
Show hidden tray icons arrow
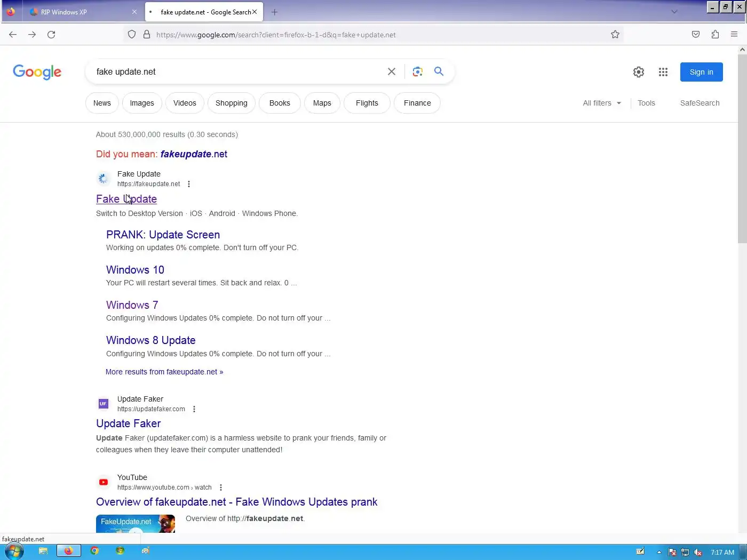pyautogui.click(x=659, y=553)
